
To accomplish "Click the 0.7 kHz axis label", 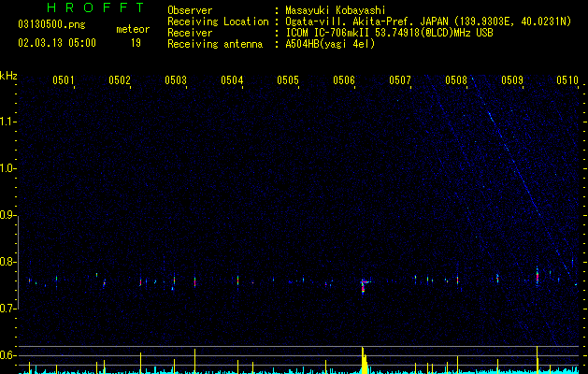I will point(7,309).
